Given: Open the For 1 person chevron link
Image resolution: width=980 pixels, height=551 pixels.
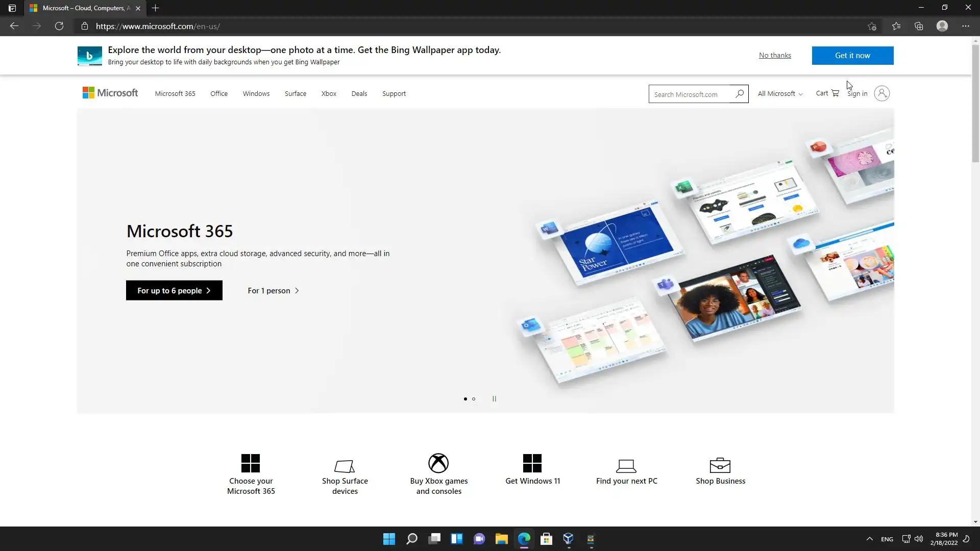Looking at the screenshot, I should pyautogui.click(x=274, y=291).
